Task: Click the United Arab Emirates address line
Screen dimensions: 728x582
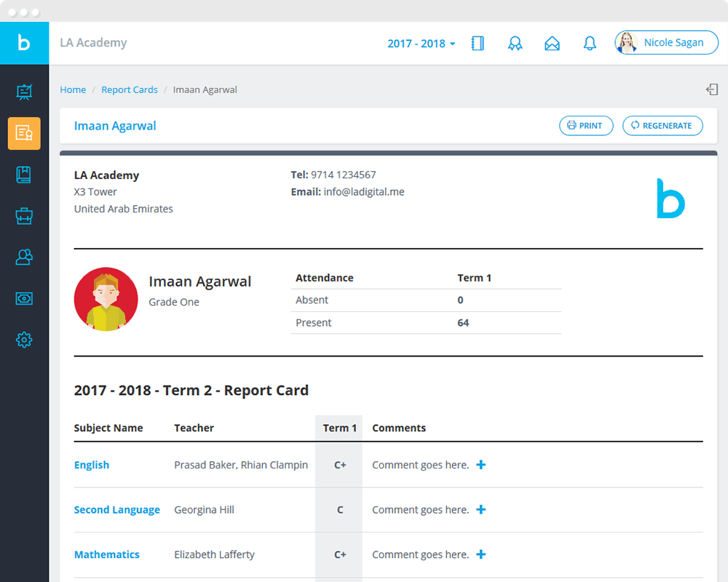Action: click(124, 209)
